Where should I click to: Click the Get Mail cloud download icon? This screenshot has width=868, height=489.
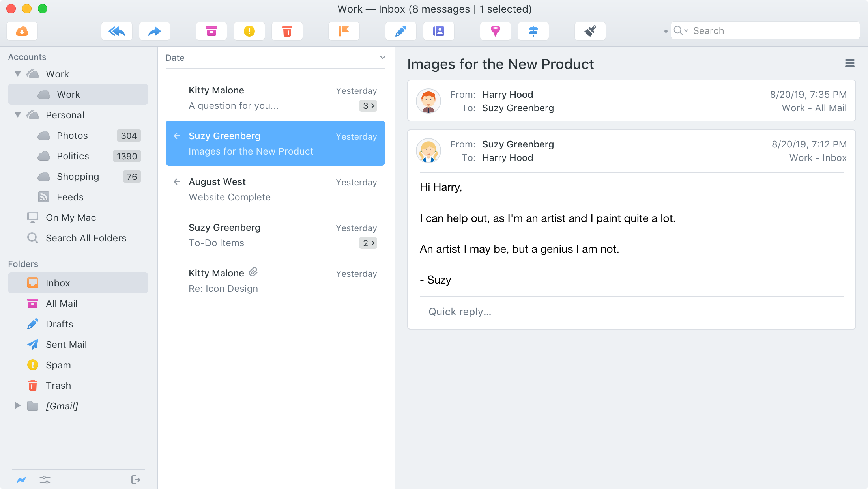tap(22, 31)
